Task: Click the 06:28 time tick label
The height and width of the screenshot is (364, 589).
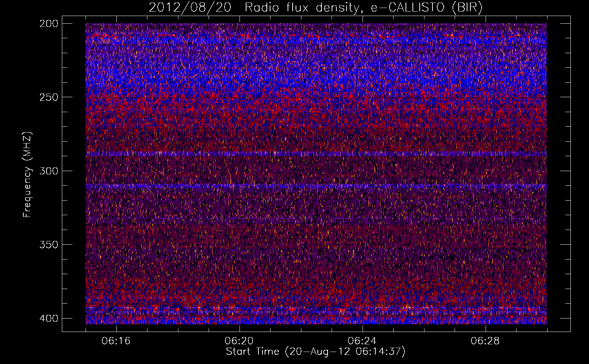Action: click(x=485, y=341)
